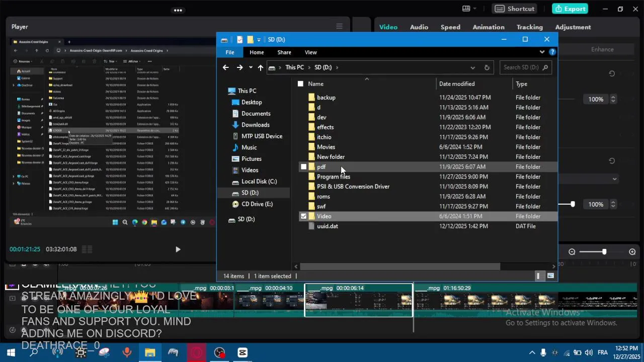
Task: Click the Export button in CapCut
Action: pyautogui.click(x=571, y=9)
